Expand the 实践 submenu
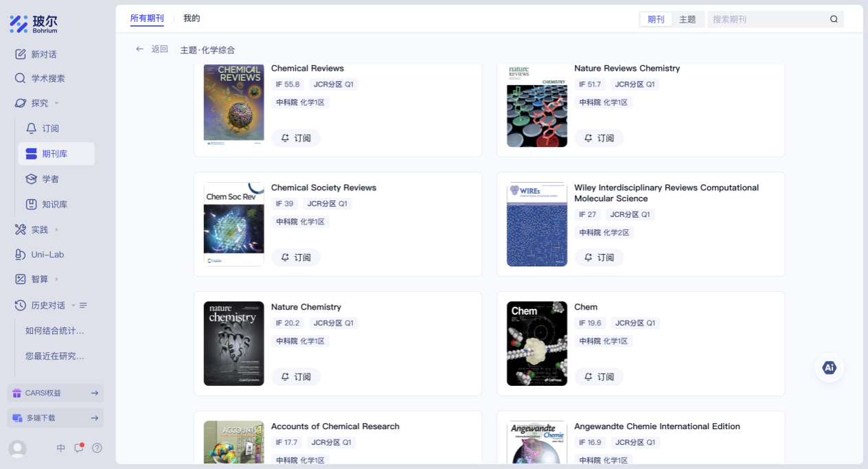Image resolution: width=868 pixels, height=469 pixels. coord(56,229)
